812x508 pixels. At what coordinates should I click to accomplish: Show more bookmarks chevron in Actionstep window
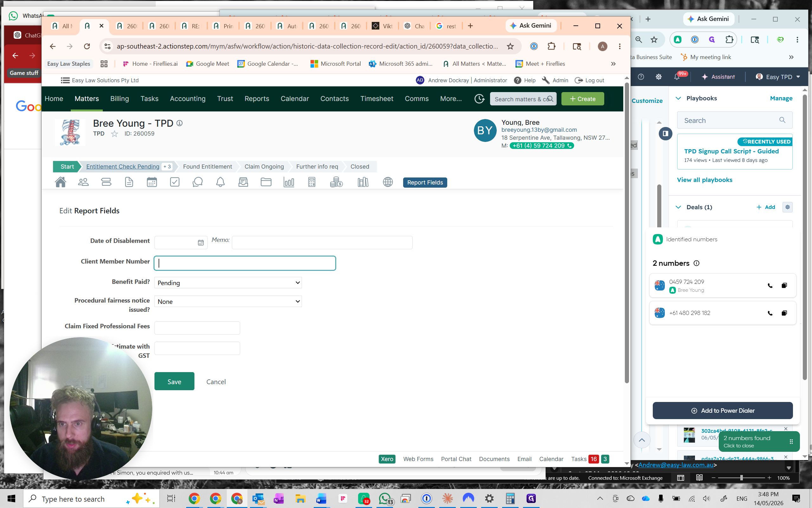point(613,64)
